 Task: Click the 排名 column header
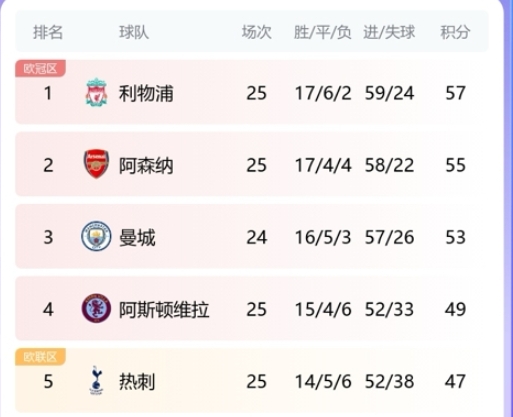[48, 32]
